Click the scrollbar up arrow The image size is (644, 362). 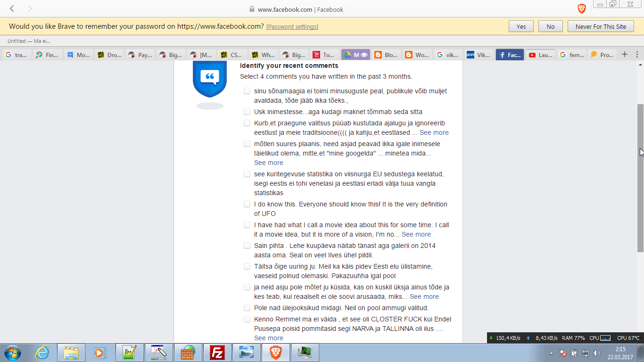click(640, 65)
